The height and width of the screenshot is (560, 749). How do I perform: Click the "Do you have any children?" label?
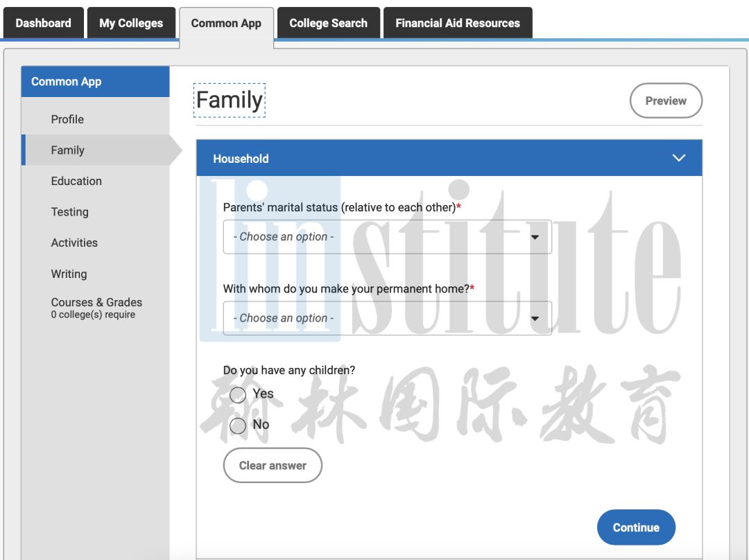coord(289,371)
